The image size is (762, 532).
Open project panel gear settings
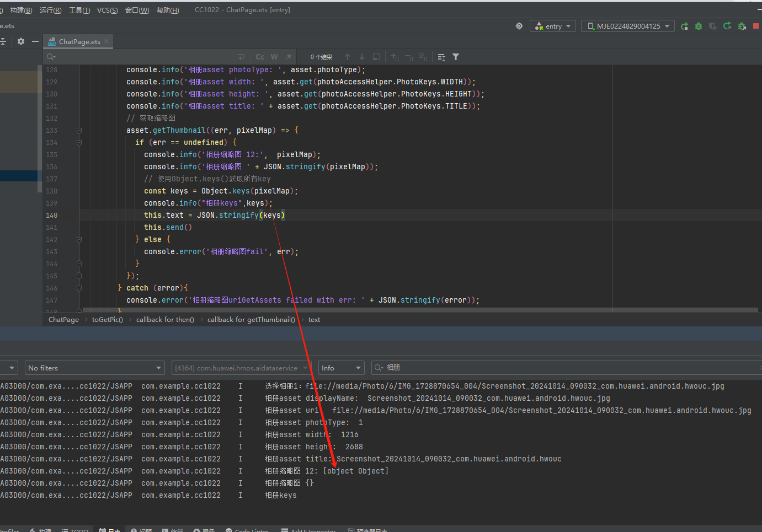(x=21, y=41)
